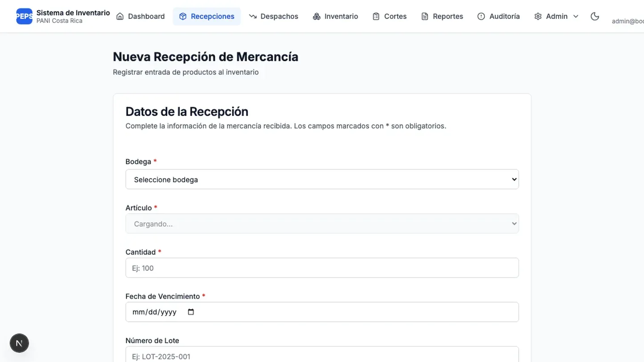Click the Sistema de Inventario title link
The height and width of the screenshot is (362, 644).
click(x=73, y=13)
